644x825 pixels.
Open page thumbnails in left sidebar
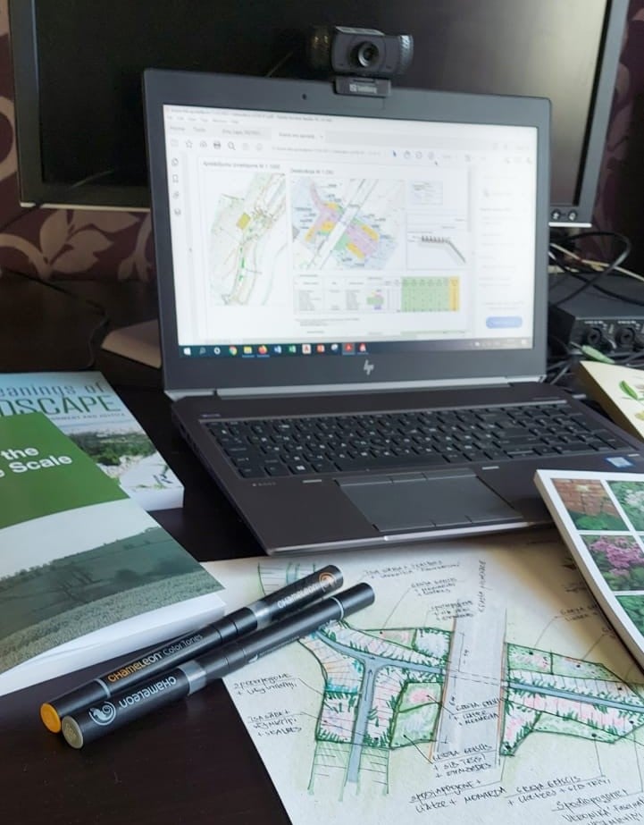point(177,178)
